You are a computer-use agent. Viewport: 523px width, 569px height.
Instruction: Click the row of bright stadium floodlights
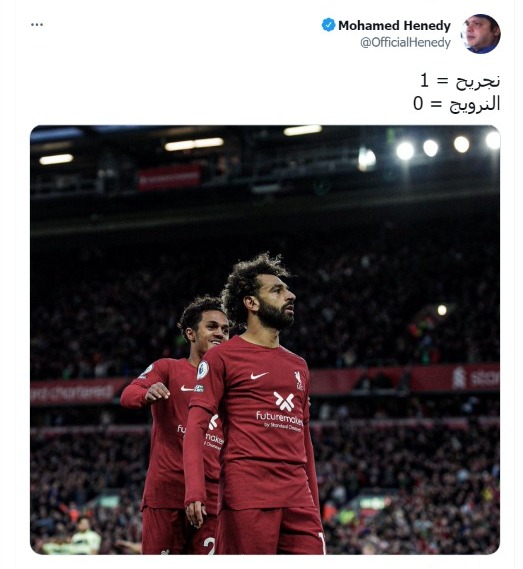[448, 146]
